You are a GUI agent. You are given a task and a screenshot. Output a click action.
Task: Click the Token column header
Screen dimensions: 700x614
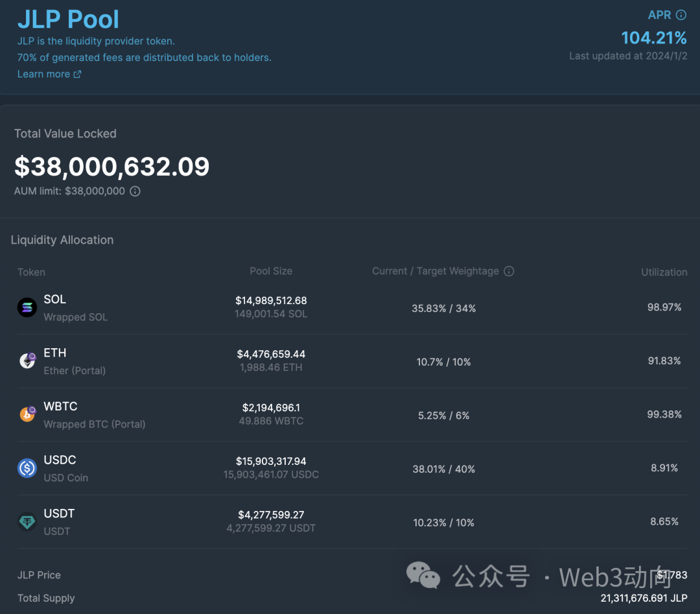31,272
